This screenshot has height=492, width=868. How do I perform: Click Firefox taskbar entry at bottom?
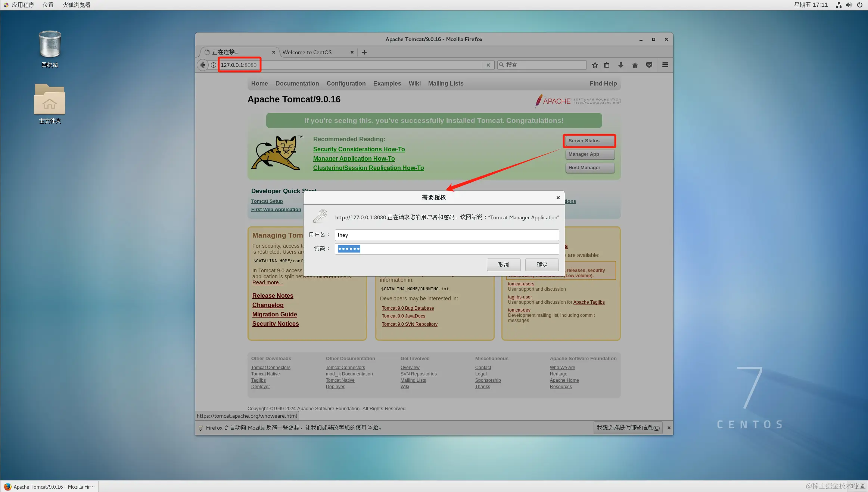(50, 487)
